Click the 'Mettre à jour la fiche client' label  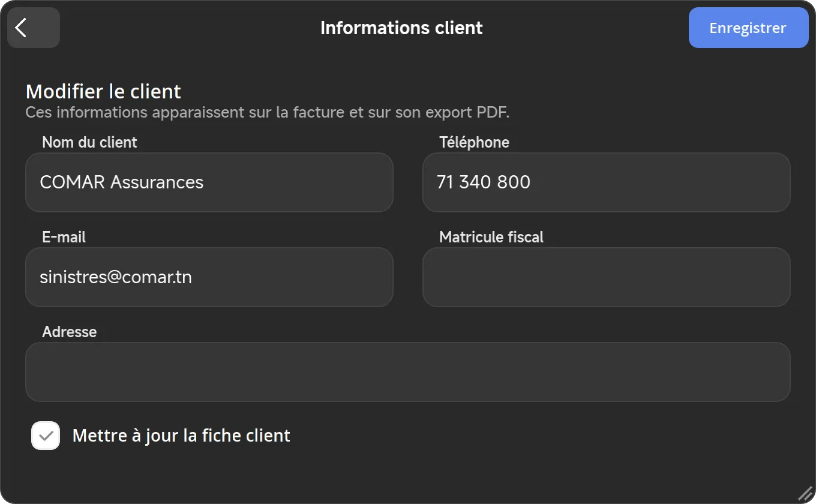(x=181, y=436)
